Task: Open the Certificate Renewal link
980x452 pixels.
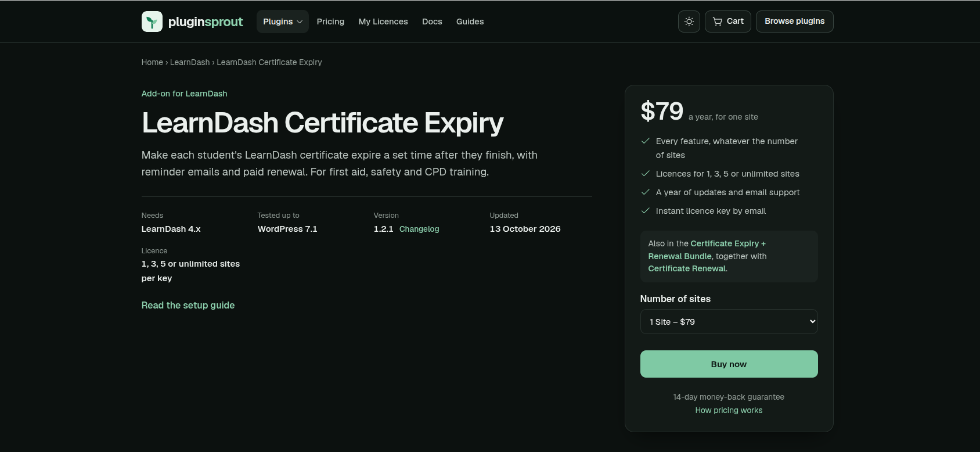Action: point(687,268)
